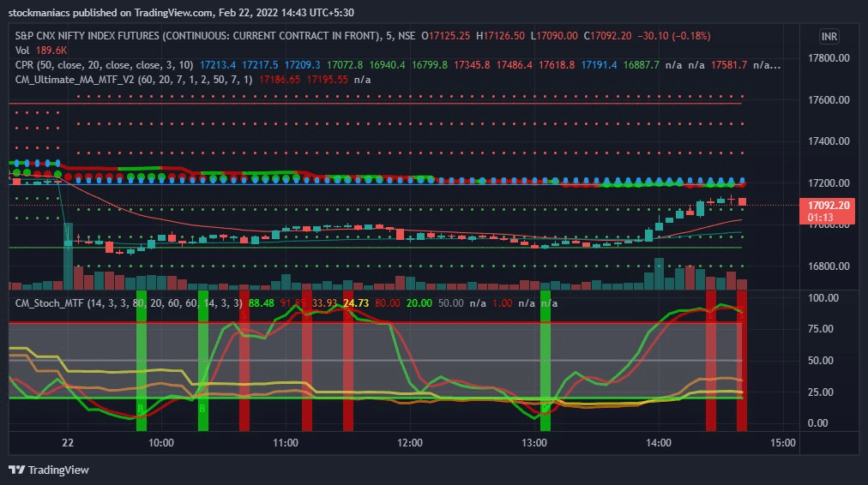The height and width of the screenshot is (485, 868).
Task: Click the 17200.00 price axis label
Action: [829, 183]
